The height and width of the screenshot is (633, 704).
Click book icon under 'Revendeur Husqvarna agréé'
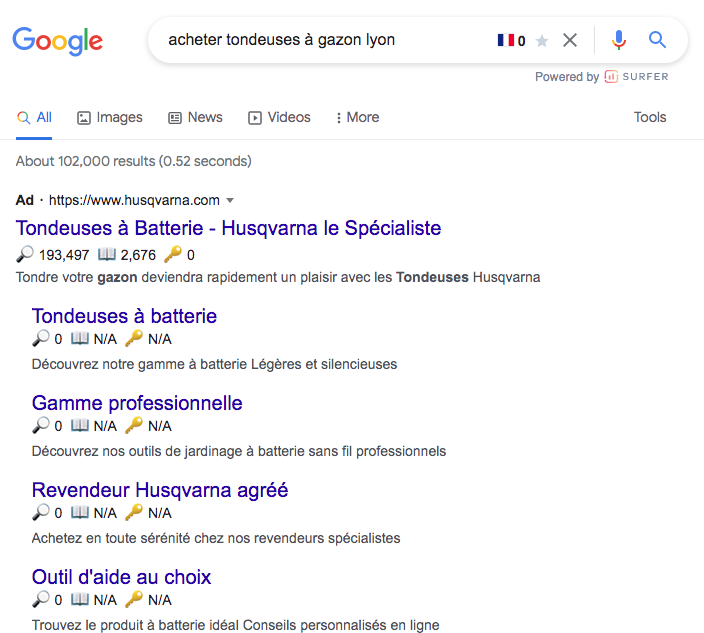tap(79, 512)
